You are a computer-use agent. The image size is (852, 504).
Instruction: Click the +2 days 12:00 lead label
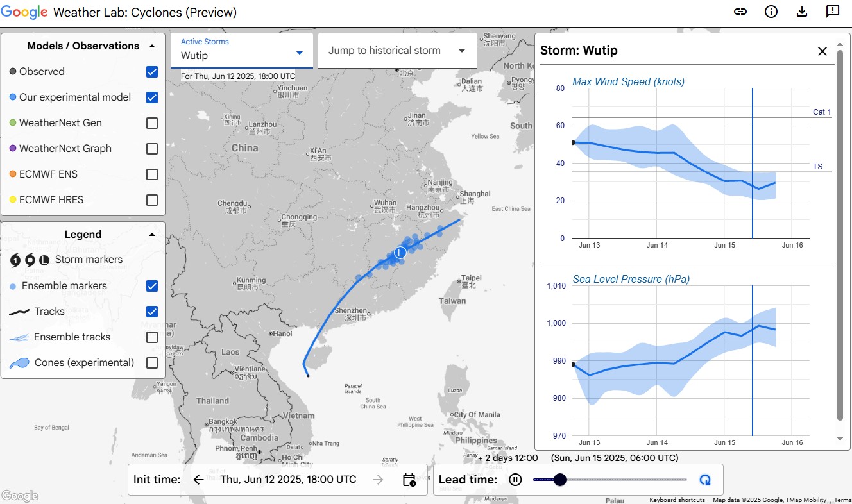508,458
